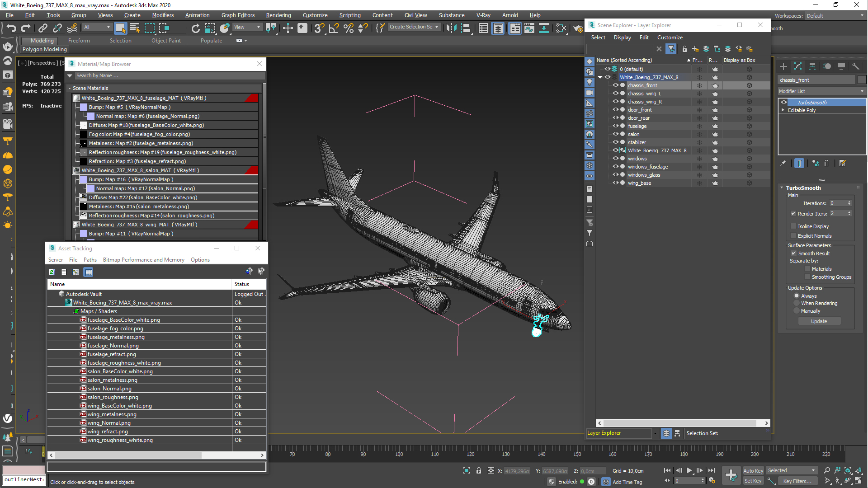Viewport: 868px width, 488px height.
Task: Toggle visibility of wing_base object
Action: [615, 183]
